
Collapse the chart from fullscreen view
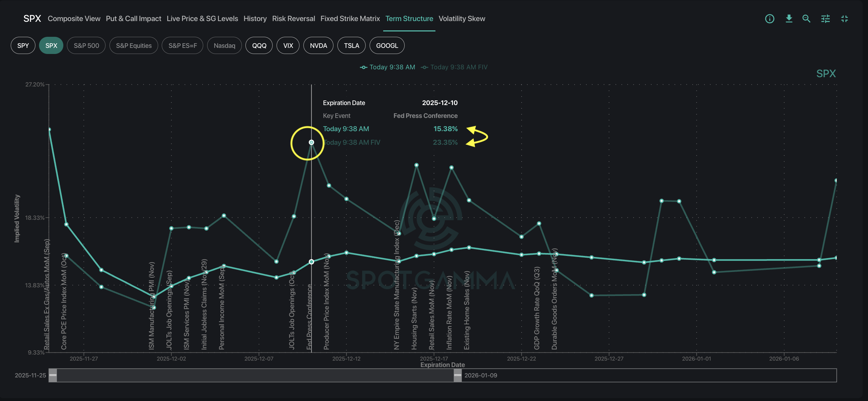(x=844, y=19)
